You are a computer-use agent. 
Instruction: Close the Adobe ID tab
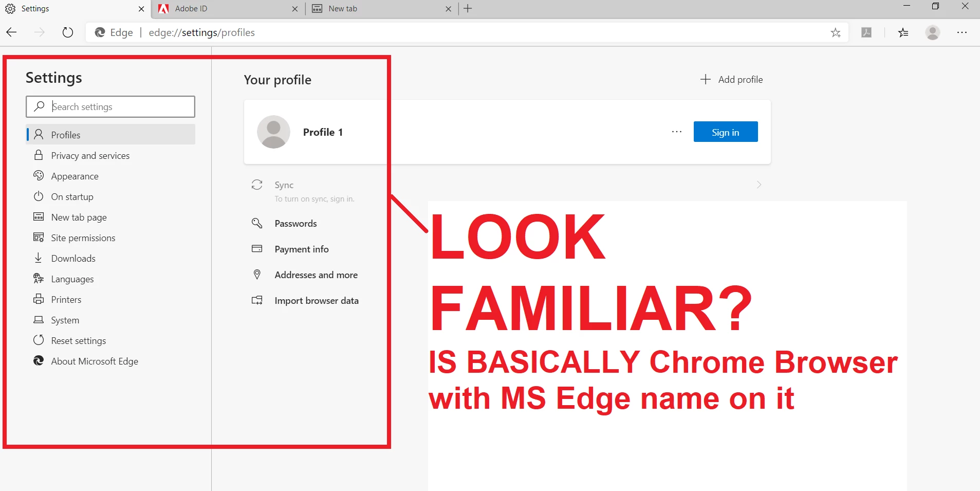(x=295, y=9)
